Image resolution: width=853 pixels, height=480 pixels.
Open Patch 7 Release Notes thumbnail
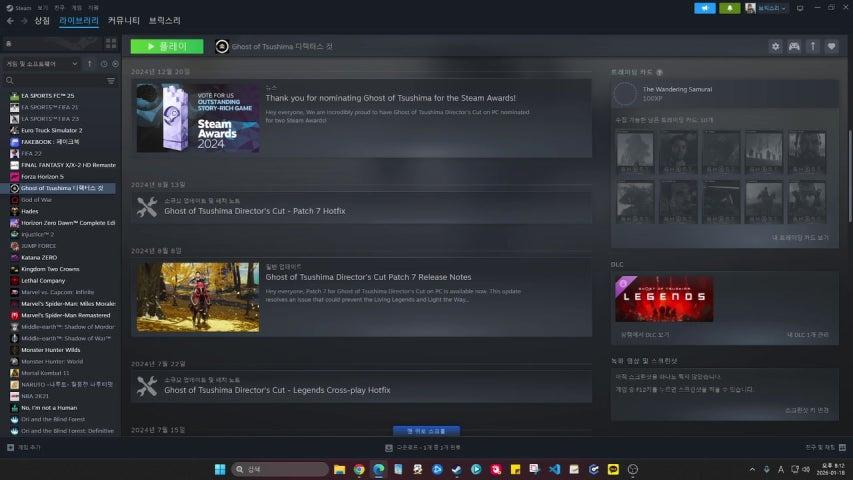click(x=198, y=297)
